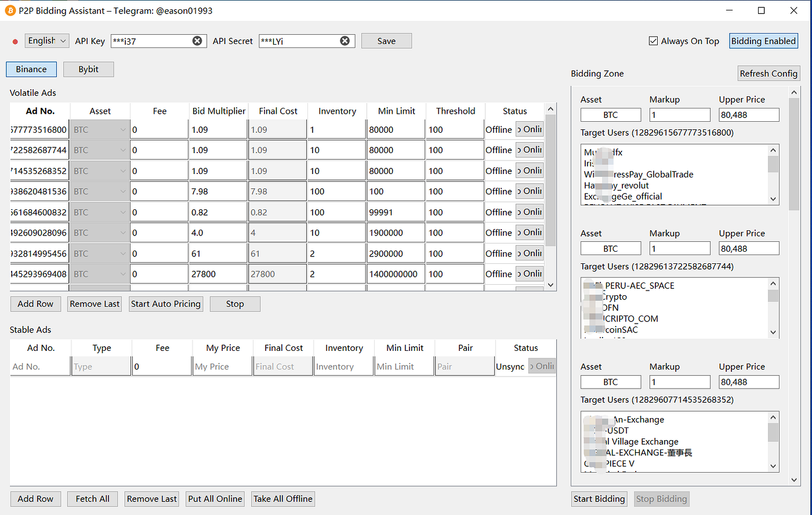Click the Bid Multiplier column header
The image size is (812, 515).
click(219, 111)
